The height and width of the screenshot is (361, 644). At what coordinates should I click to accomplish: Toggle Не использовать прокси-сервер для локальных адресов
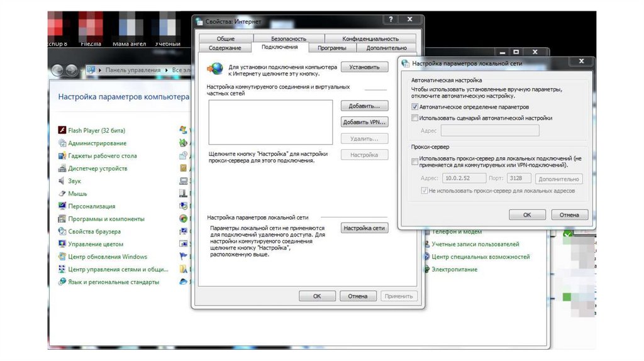pyautogui.click(x=425, y=191)
